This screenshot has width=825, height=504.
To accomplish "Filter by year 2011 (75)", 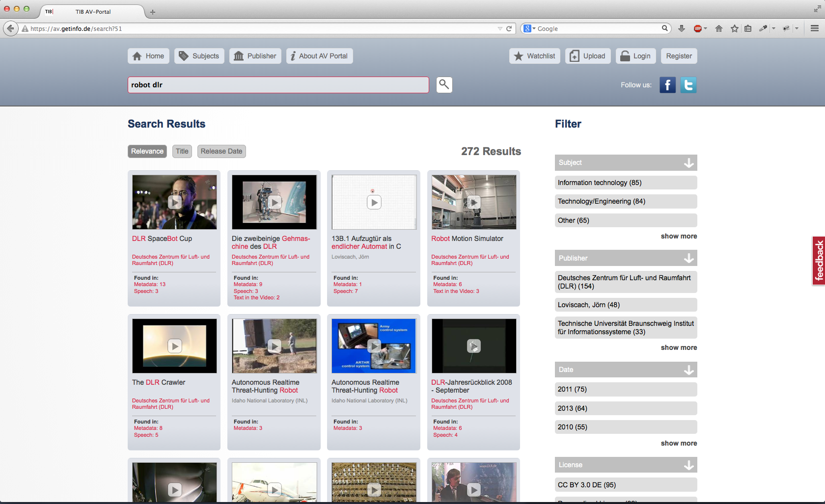I will click(x=626, y=389).
